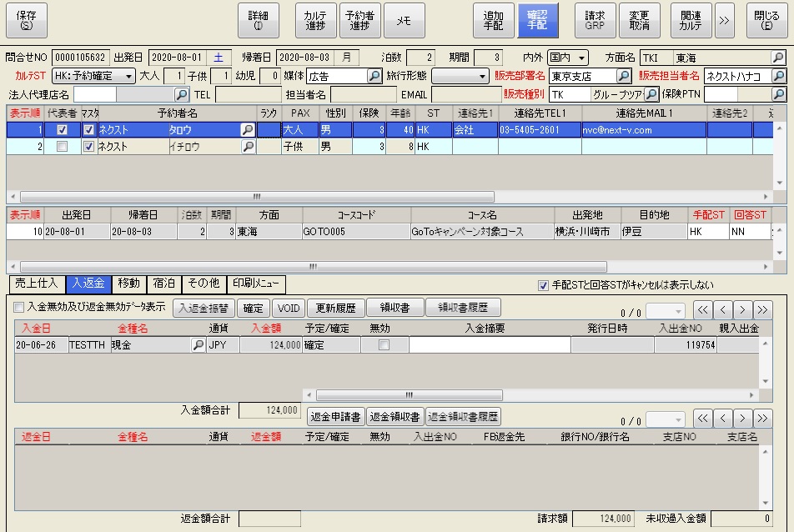
Task: Click the 返金申請書 button
Action: coord(336,417)
